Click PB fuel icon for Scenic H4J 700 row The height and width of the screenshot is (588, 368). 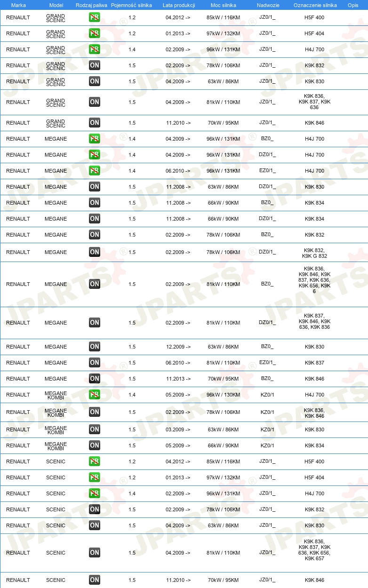(x=95, y=493)
